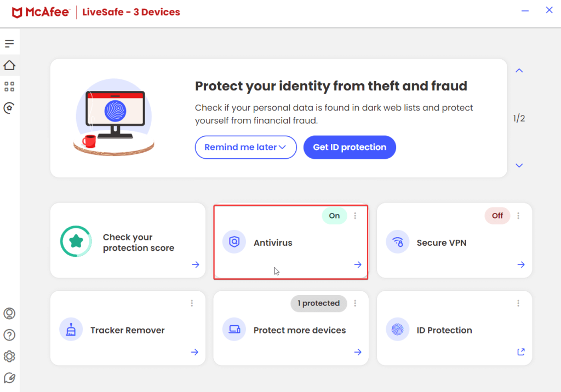This screenshot has width=561, height=392.
Task: Click the 1 protected status badge
Action: coord(319,303)
